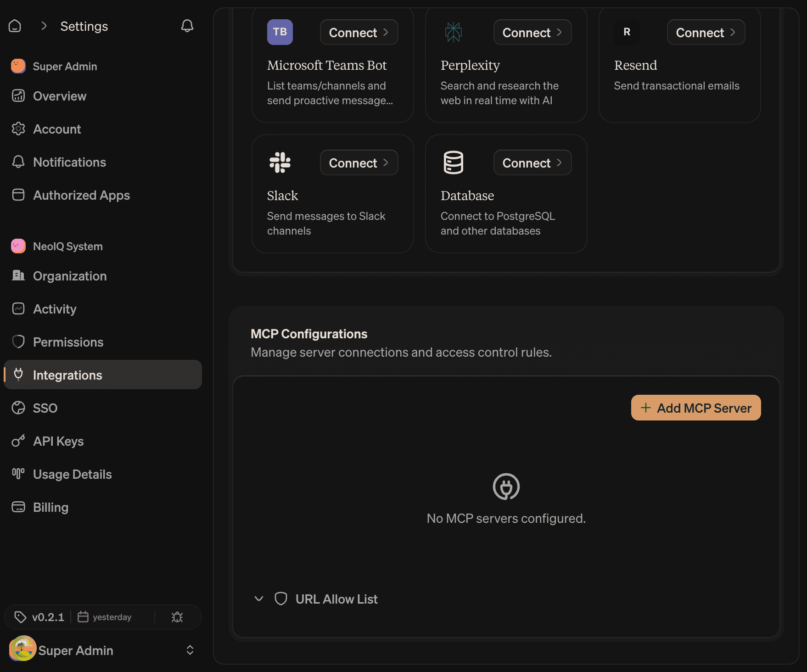The image size is (807, 672).
Task: Click the Microsoft Teams Bot TB logo
Action: (x=280, y=32)
